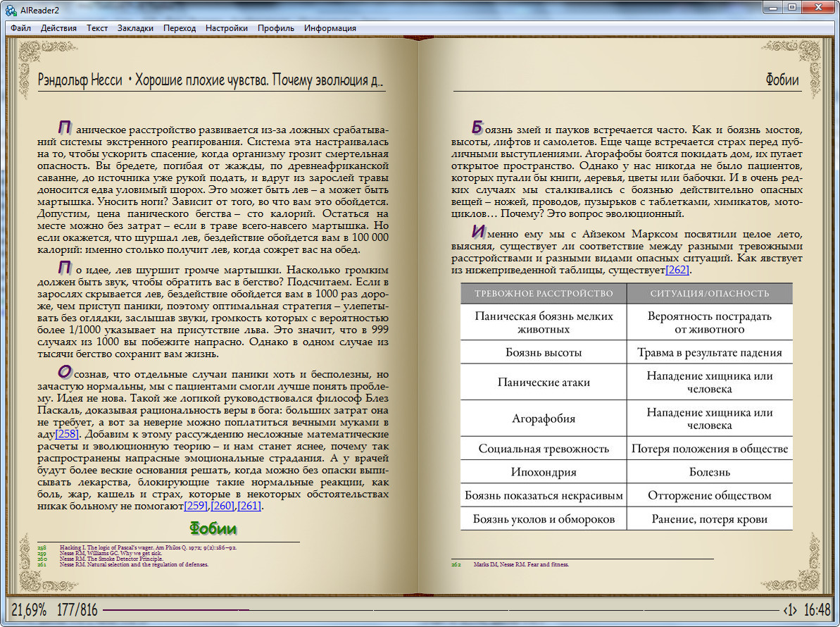Screen dimensions: 840x627
Task: Click drop cap О in paragraph Осознав
Action: [65, 371]
